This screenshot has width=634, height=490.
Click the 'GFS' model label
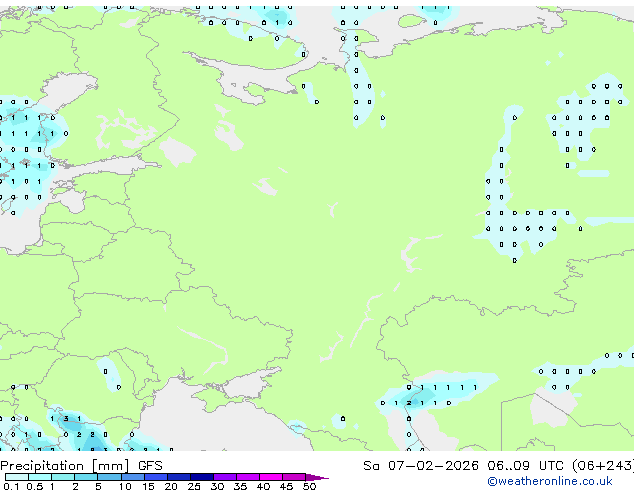[x=150, y=466]
